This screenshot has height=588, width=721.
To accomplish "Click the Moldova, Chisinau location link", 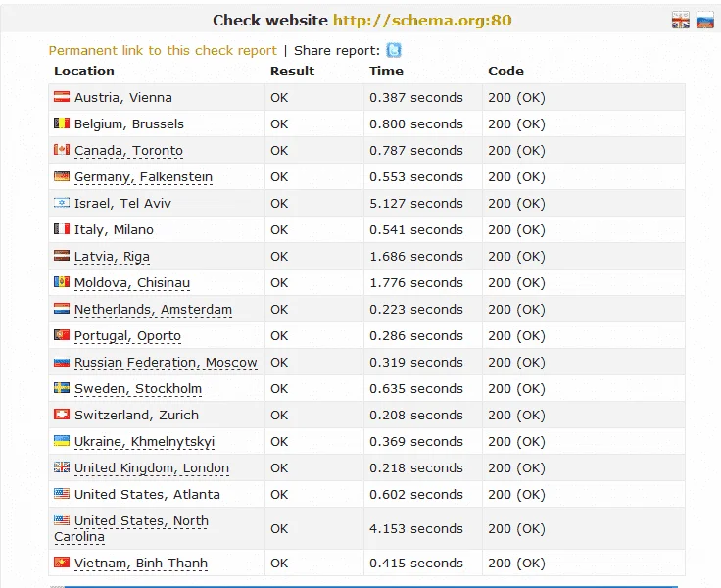I will coord(132,283).
